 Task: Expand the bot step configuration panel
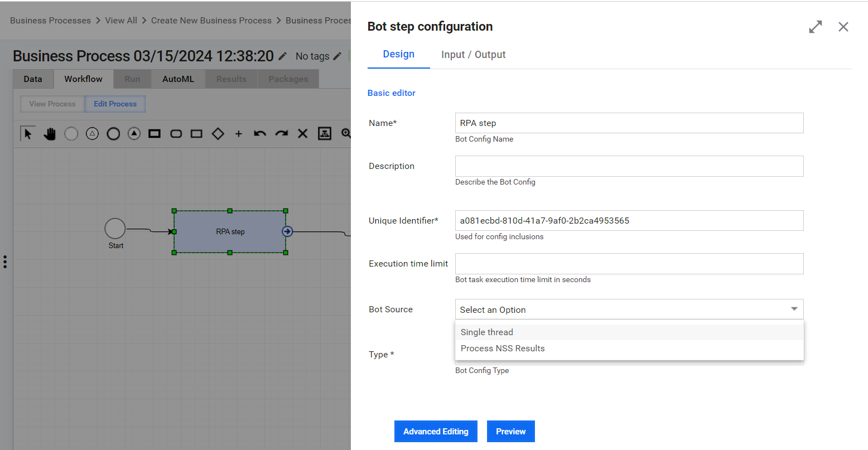(x=816, y=27)
